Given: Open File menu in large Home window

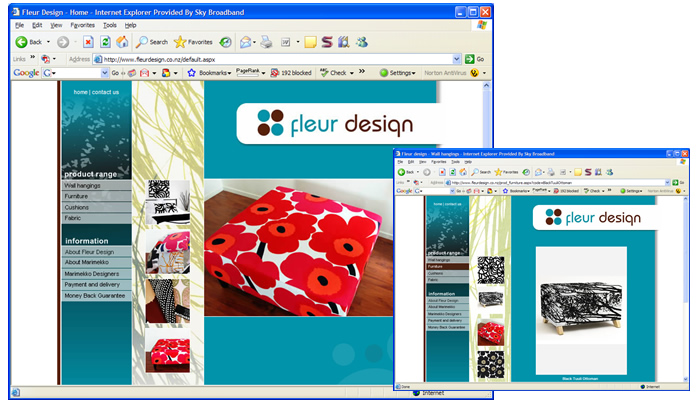Looking at the screenshot, I should pos(20,25).
